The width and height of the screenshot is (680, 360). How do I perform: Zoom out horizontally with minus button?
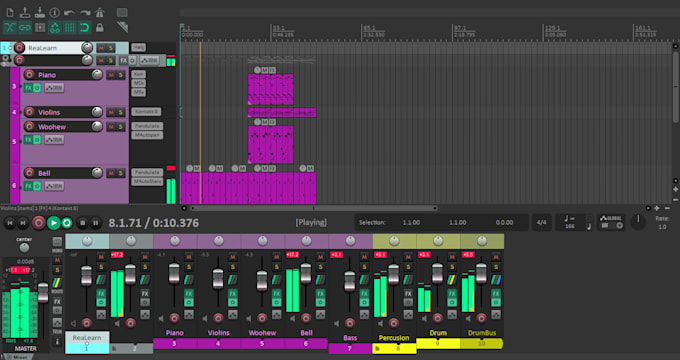click(667, 208)
